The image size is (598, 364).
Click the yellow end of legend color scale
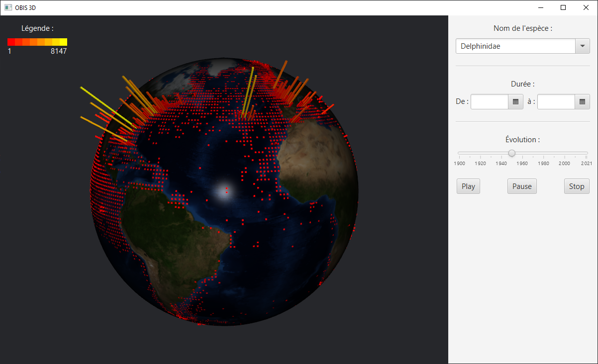[x=63, y=42]
